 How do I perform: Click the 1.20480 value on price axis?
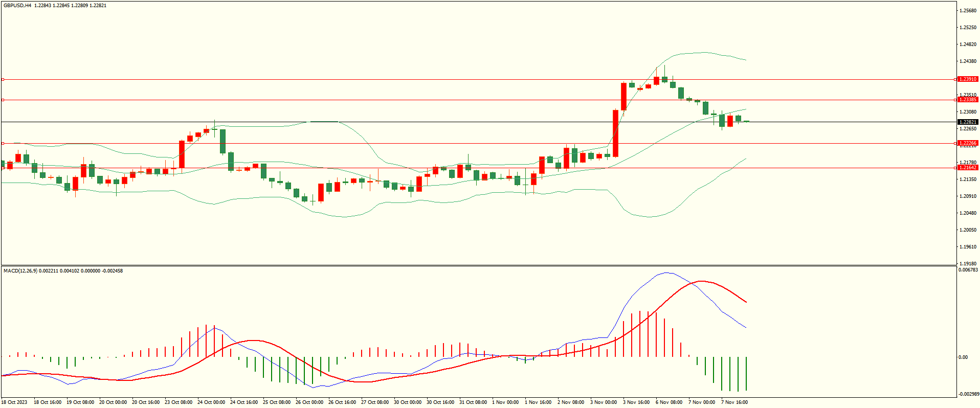[968, 213]
